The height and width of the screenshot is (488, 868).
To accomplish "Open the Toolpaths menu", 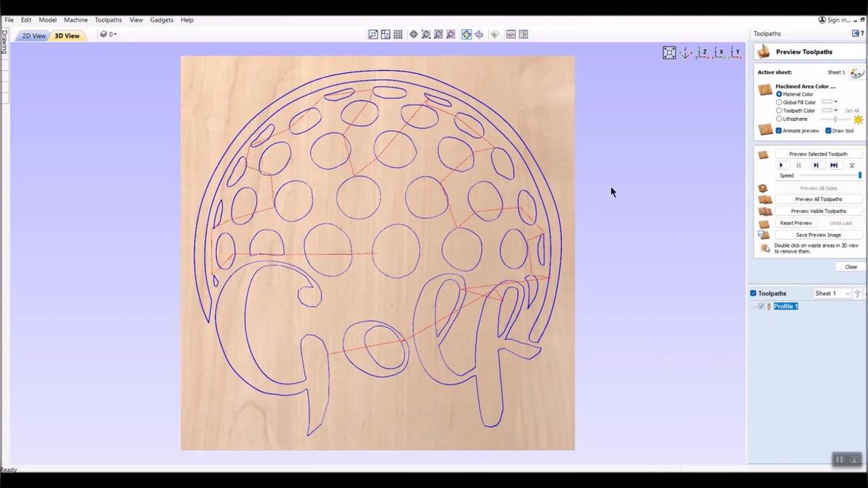I will click(109, 20).
